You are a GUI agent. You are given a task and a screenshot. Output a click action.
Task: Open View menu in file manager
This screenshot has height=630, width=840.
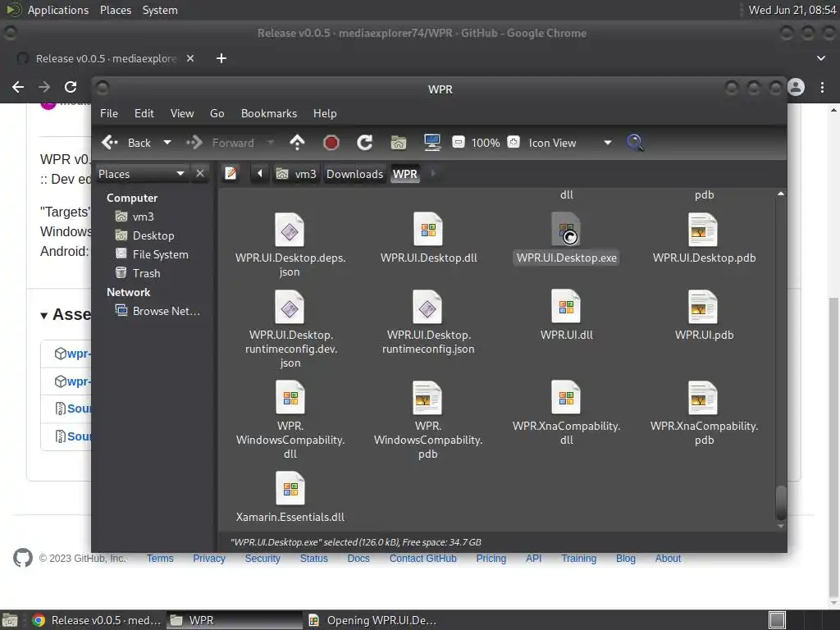coord(182,113)
